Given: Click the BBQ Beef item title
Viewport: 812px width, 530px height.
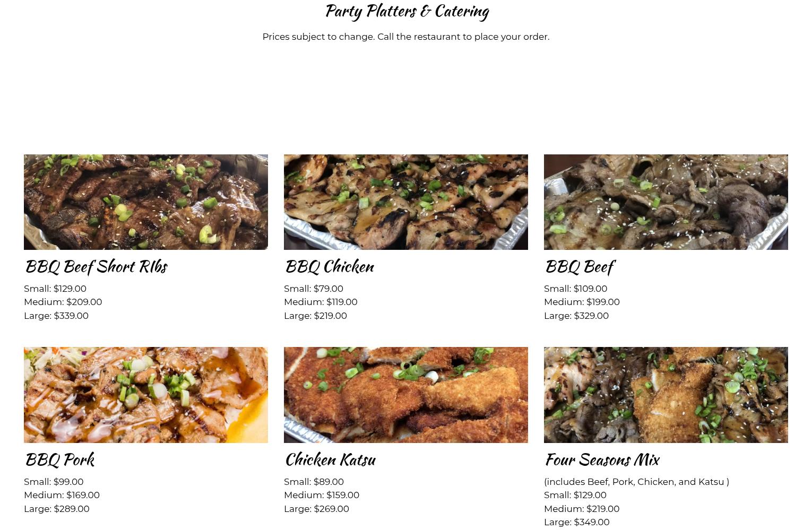Looking at the screenshot, I should [579, 266].
